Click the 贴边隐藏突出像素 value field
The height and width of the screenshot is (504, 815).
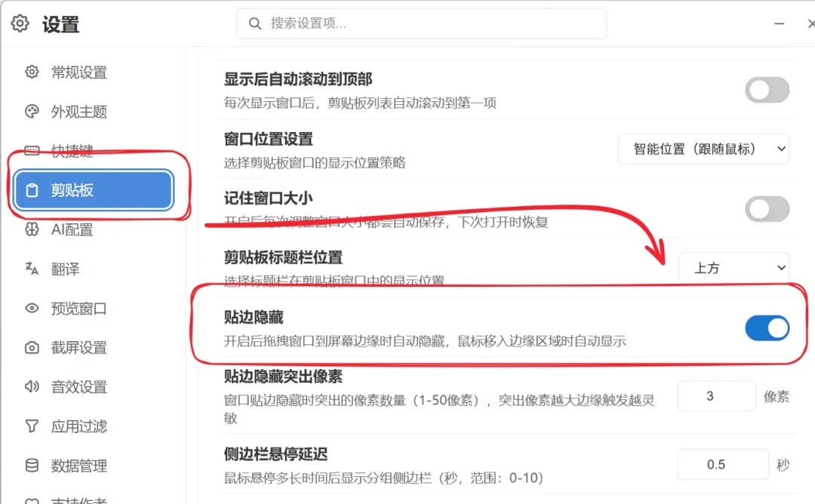coord(716,396)
